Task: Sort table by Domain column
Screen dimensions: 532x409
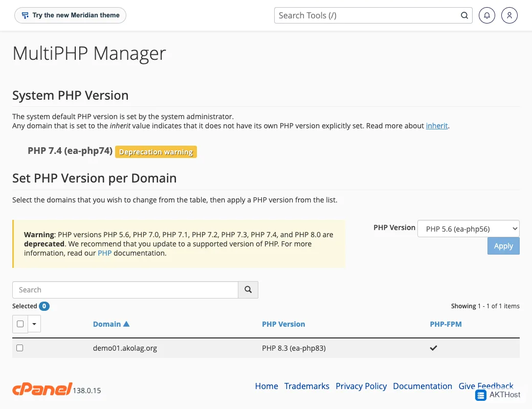Action: (107, 324)
